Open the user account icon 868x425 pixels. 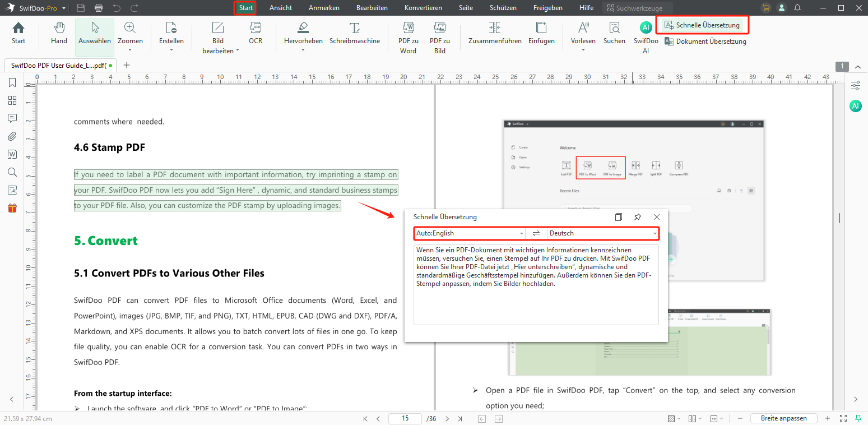(x=782, y=8)
